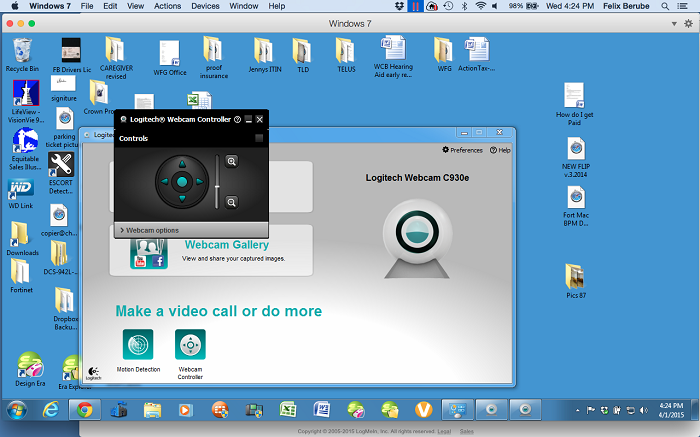Center the webcam with the middle dot button

tap(182, 182)
